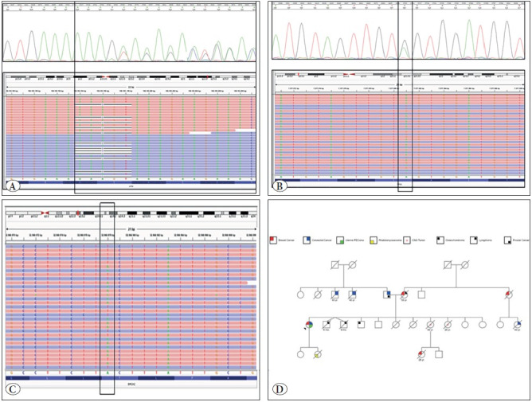Select the father symbol with blue and black quadrants

click(x=387, y=295)
